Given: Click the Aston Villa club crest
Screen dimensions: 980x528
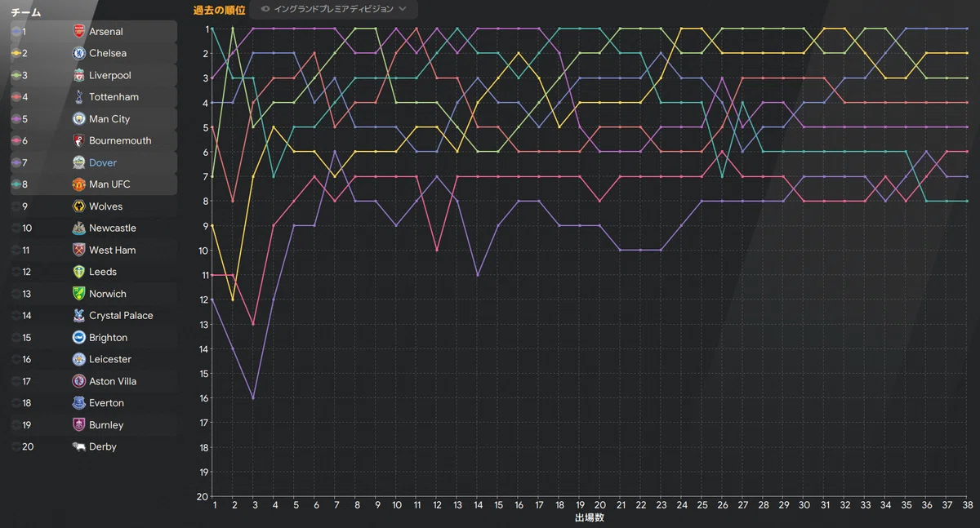Looking at the screenshot, I should click(x=79, y=381).
